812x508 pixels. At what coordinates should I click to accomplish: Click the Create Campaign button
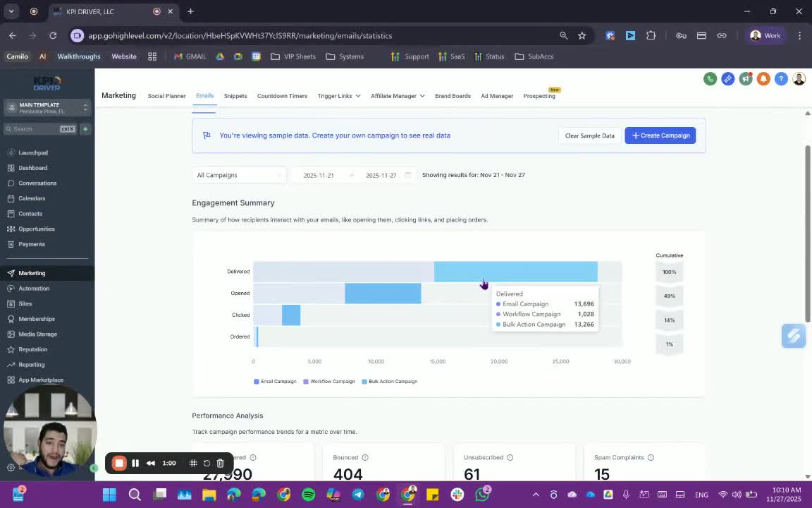pyautogui.click(x=660, y=135)
